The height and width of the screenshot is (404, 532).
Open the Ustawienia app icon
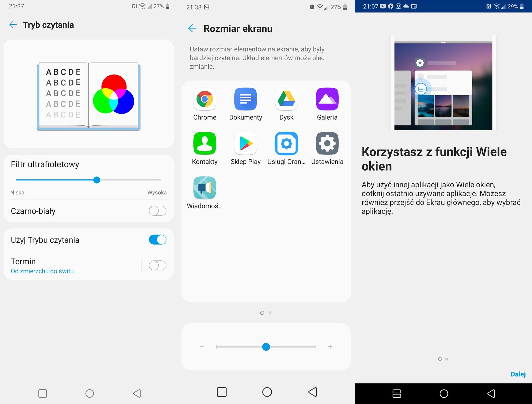pyautogui.click(x=327, y=143)
